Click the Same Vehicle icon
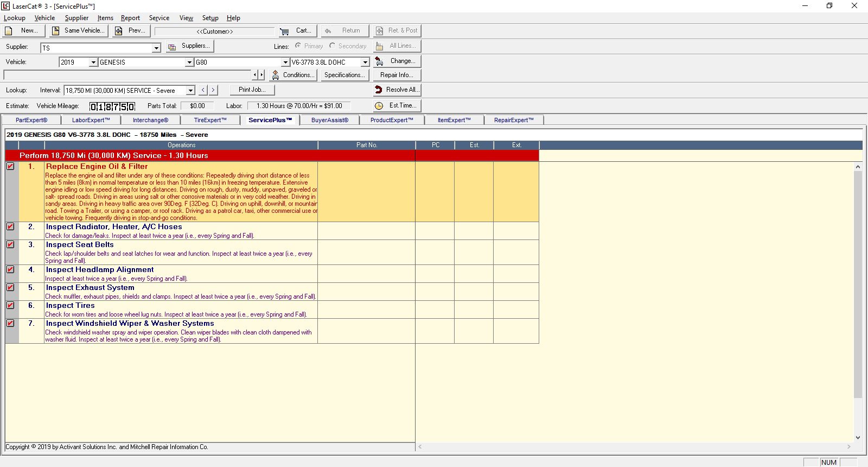The image size is (868, 467). pyautogui.click(x=55, y=31)
